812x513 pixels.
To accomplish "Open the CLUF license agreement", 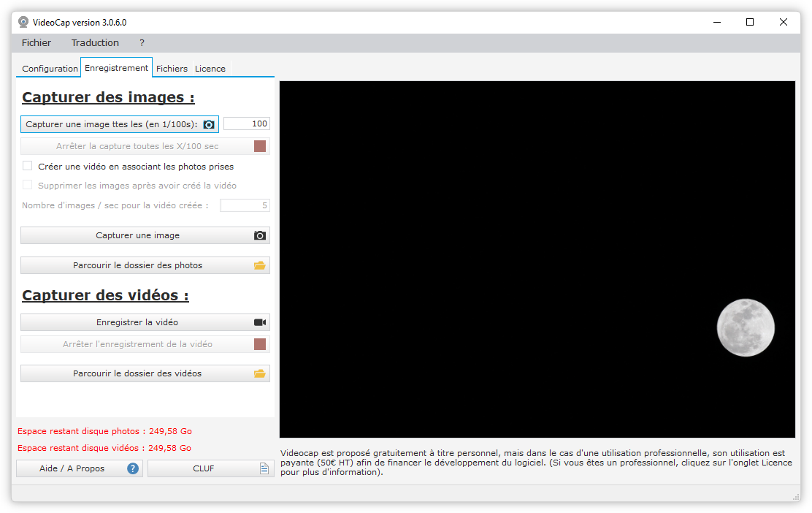I will pos(211,468).
